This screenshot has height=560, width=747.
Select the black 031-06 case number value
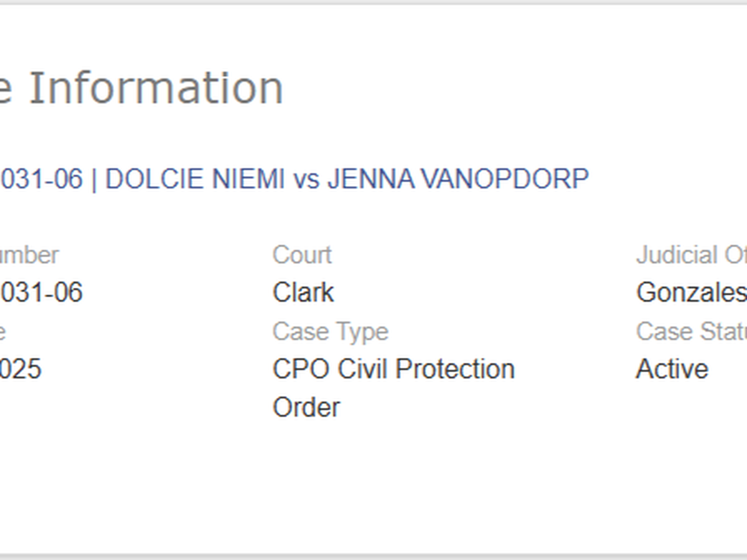coord(41,292)
